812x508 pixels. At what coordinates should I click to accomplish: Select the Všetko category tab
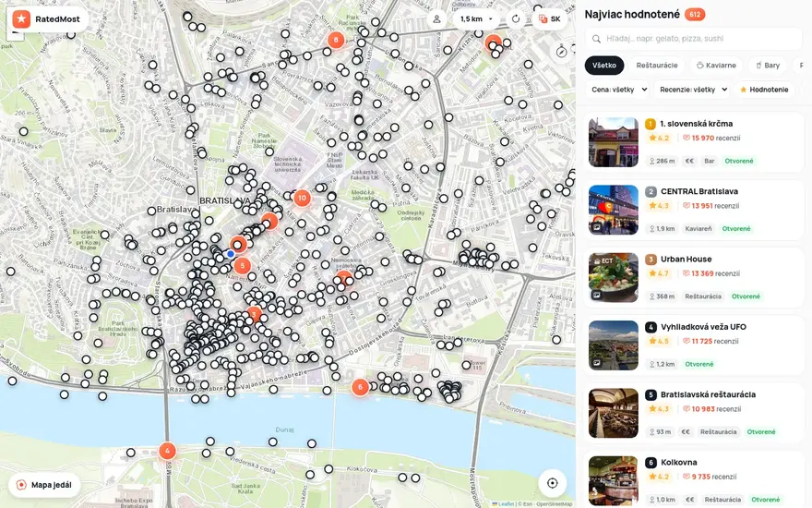pyautogui.click(x=604, y=66)
